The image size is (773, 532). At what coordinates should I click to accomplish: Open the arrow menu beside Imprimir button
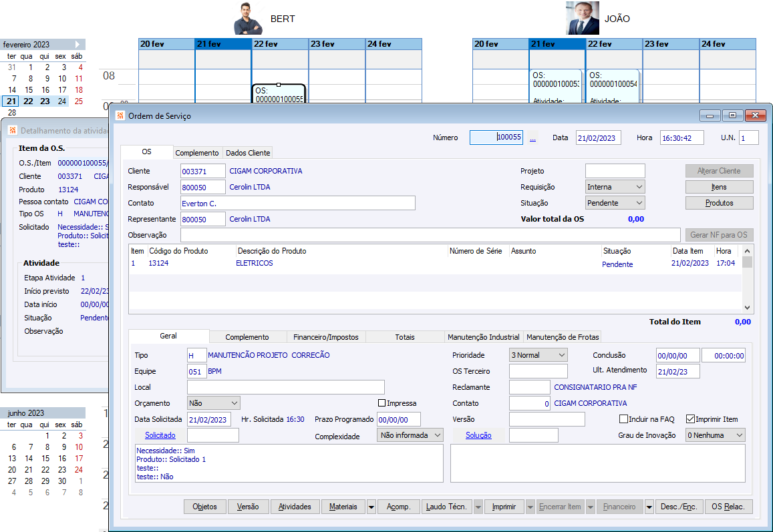(530, 507)
